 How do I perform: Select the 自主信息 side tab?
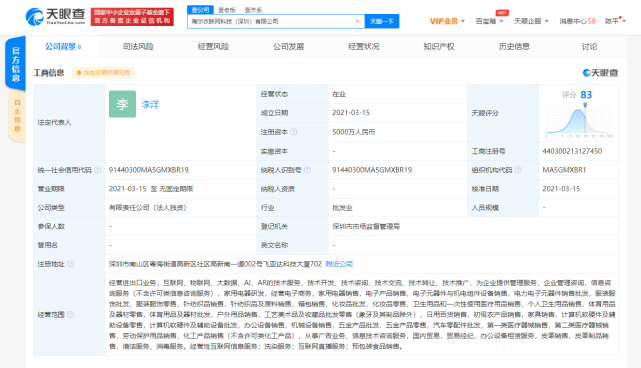click(17, 116)
